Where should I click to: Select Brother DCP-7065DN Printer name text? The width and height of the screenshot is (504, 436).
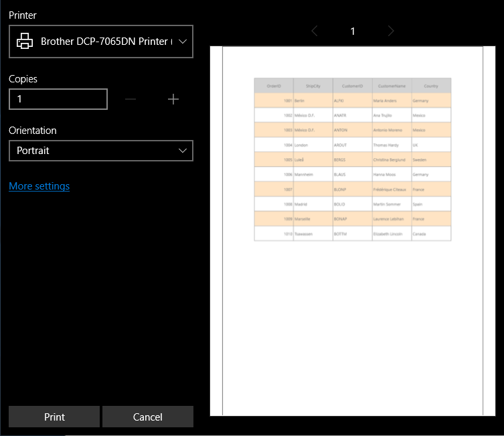tap(106, 42)
